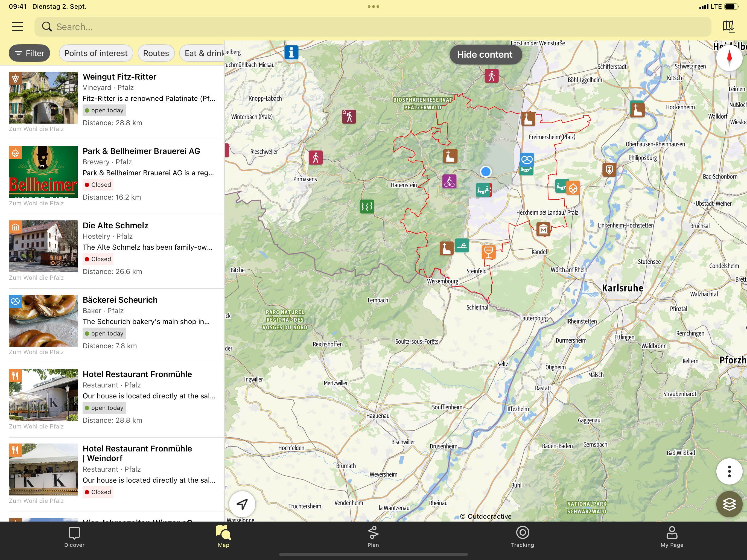This screenshot has width=747, height=560.
Task: Select the orange brewery marker on map
Action: (573, 188)
